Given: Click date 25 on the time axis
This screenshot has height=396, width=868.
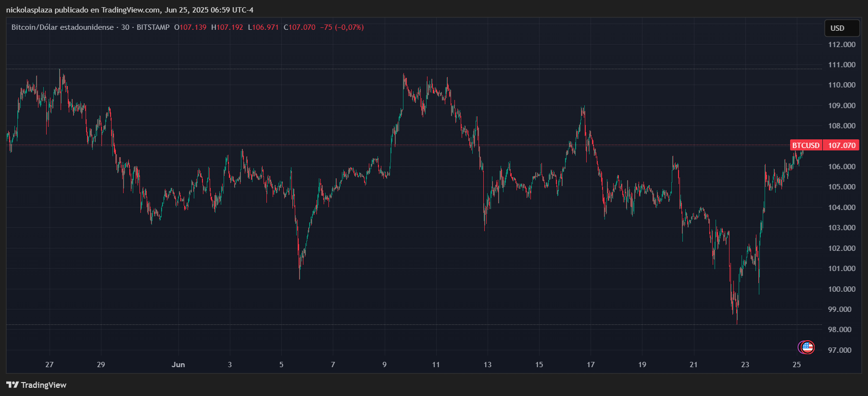Looking at the screenshot, I should click(x=796, y=364).
